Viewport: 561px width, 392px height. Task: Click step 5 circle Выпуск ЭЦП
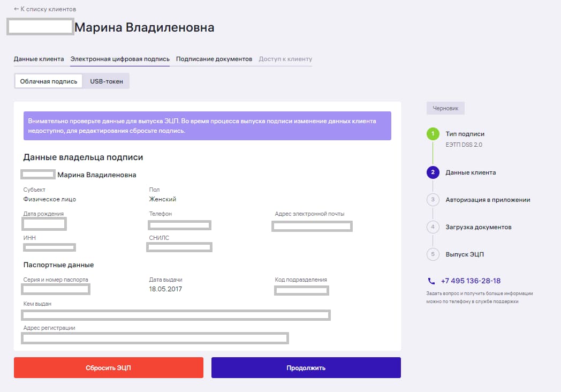433,254
